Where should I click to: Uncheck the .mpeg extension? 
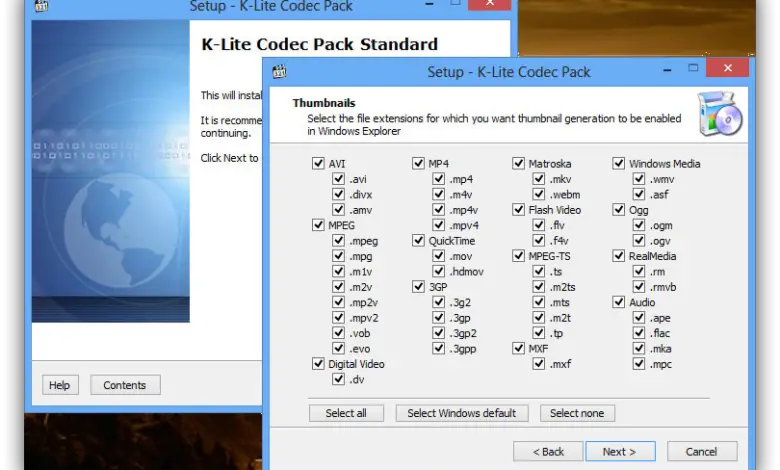tap(339, 240)
